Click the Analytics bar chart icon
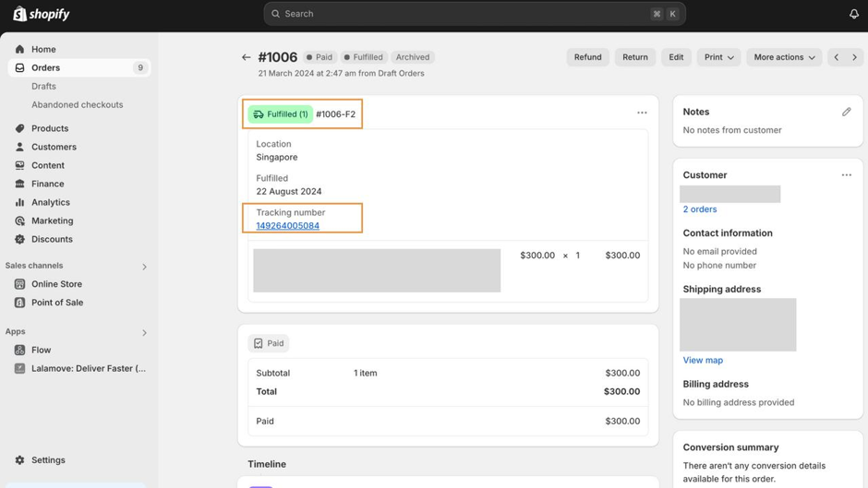Screen dimensions: 868x488 coord(20,203)
